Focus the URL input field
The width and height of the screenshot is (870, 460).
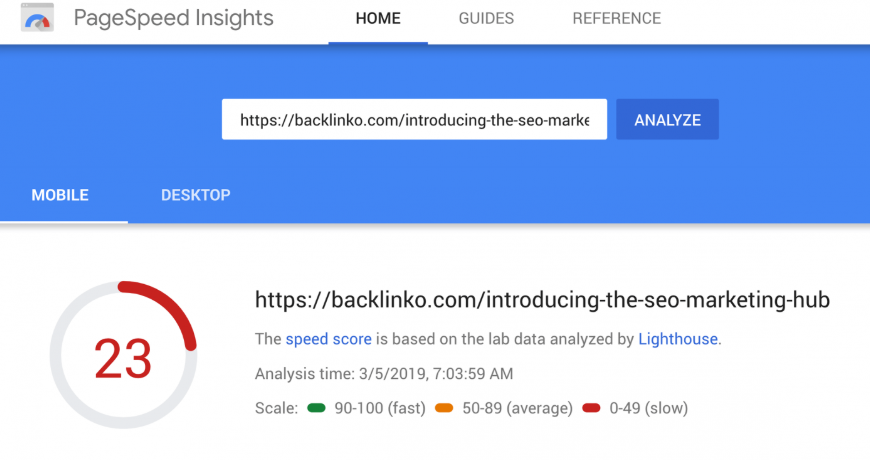click(x=414, y=119)
